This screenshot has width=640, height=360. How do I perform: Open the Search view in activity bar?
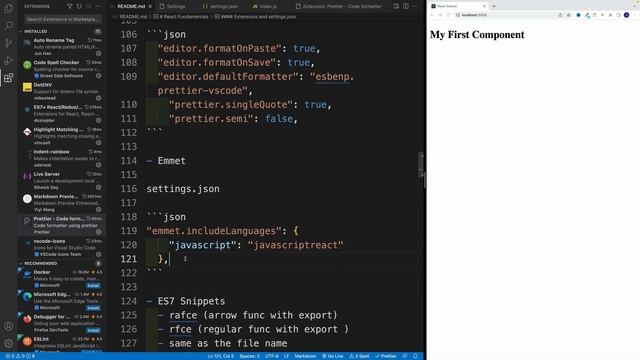point(8,25)
